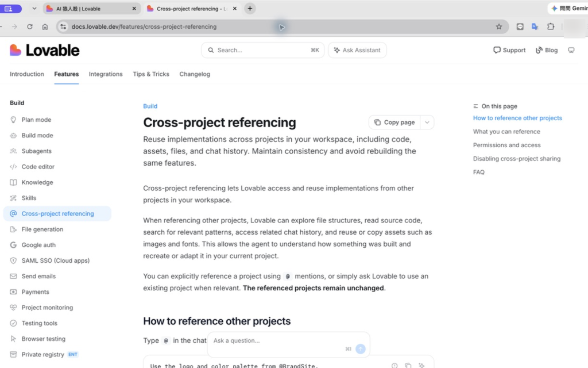
Task: Bookmark this page with star icon
Action: (x=499, y=26)
